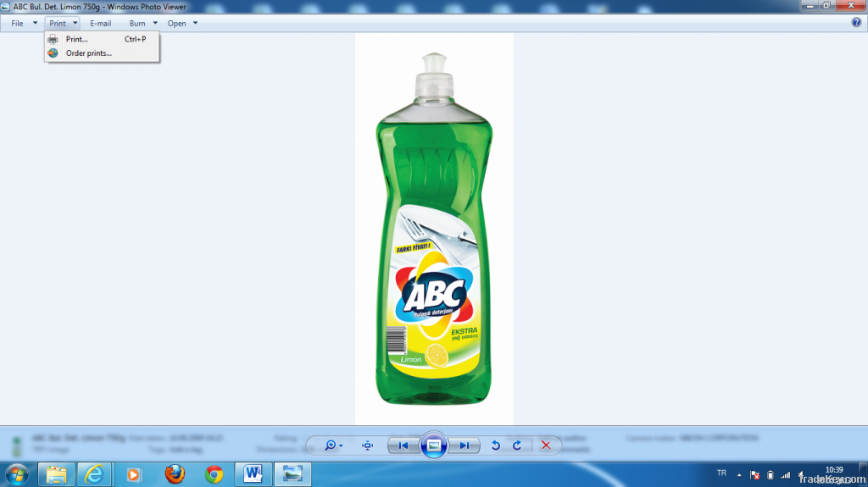
Task: Expand the zoom slider arrow
Action: click(341, 445)
